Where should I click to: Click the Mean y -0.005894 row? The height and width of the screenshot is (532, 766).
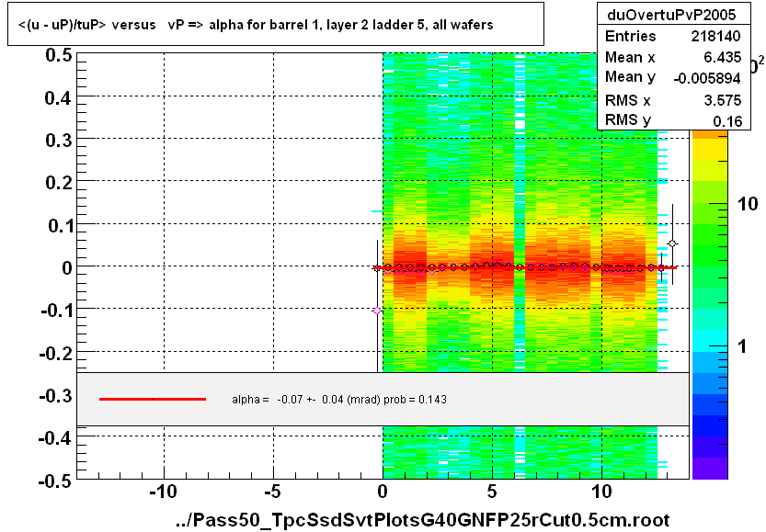tap(673, 77)
